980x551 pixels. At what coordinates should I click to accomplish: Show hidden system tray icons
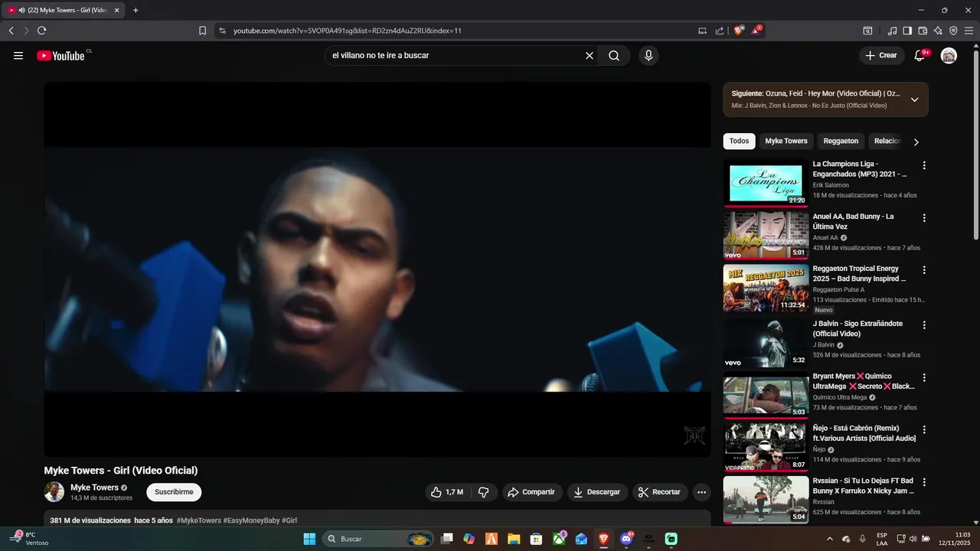pyautogui.click(x=831, y=539)
